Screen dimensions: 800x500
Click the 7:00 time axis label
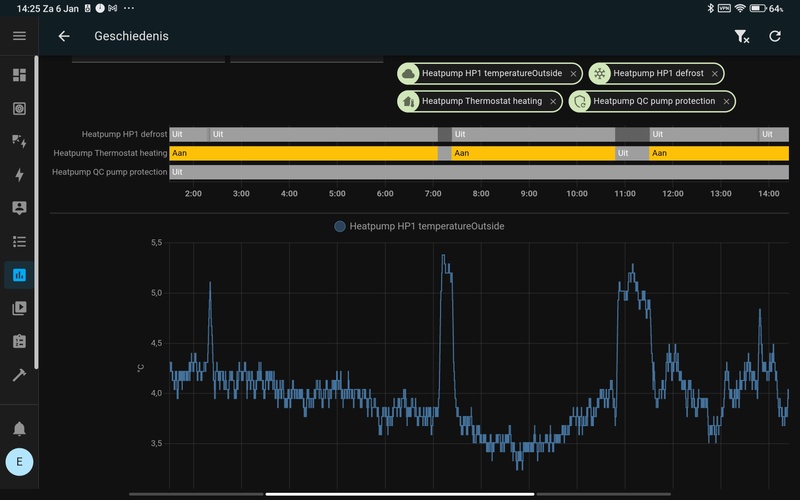[x=433, y=194]
